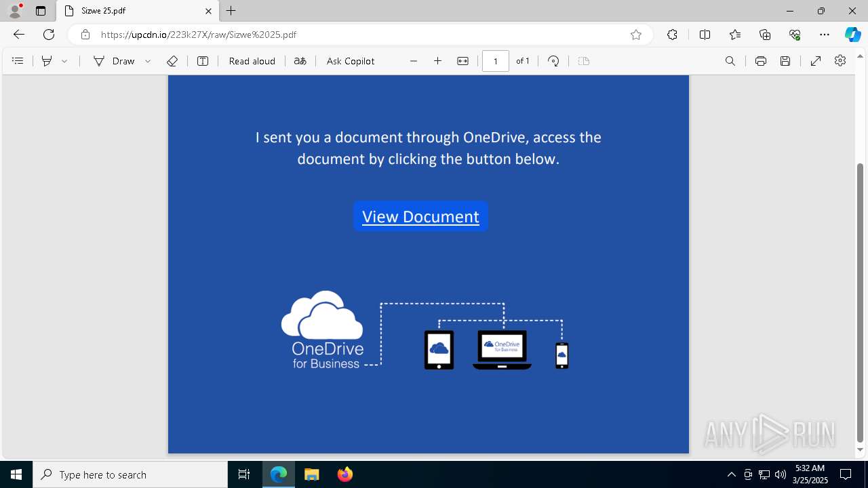Image resolution: width=868 pixels, height=488 pixels.
Task: Open the browser profile icon
Action: point(15,11)
